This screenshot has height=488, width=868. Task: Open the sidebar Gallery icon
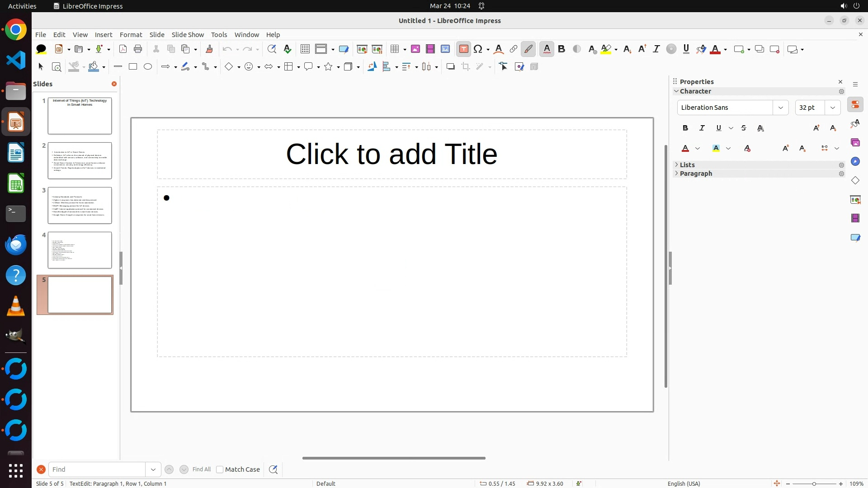[855, 143]
